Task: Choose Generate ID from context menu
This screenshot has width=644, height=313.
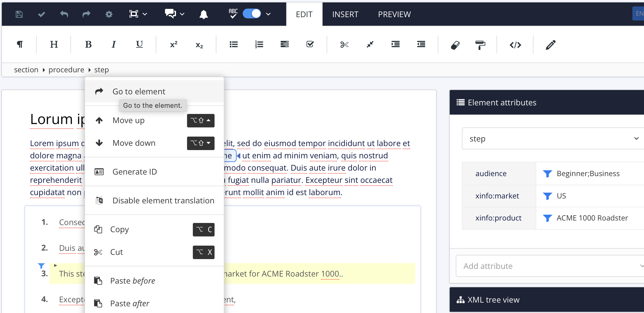Action: click(x=135, y=172)
